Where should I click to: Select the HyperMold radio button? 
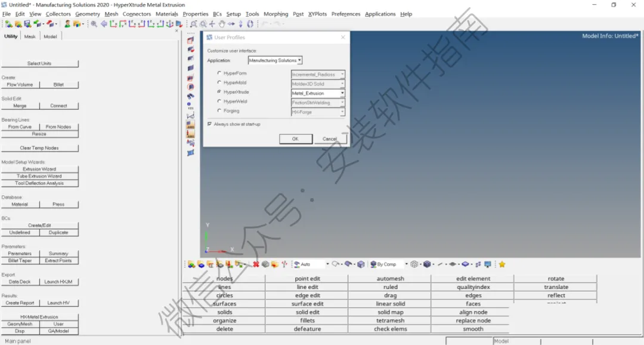coord(219,82)
